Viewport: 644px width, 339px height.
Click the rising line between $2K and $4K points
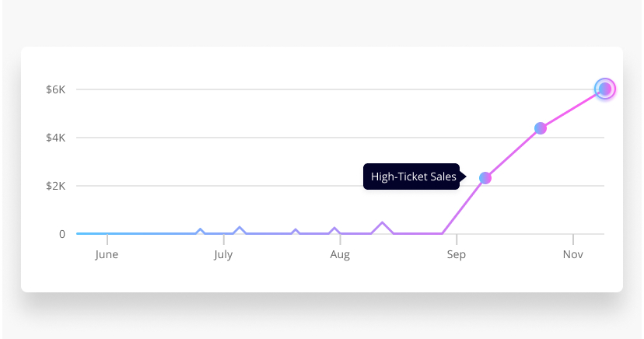[513, 153]
